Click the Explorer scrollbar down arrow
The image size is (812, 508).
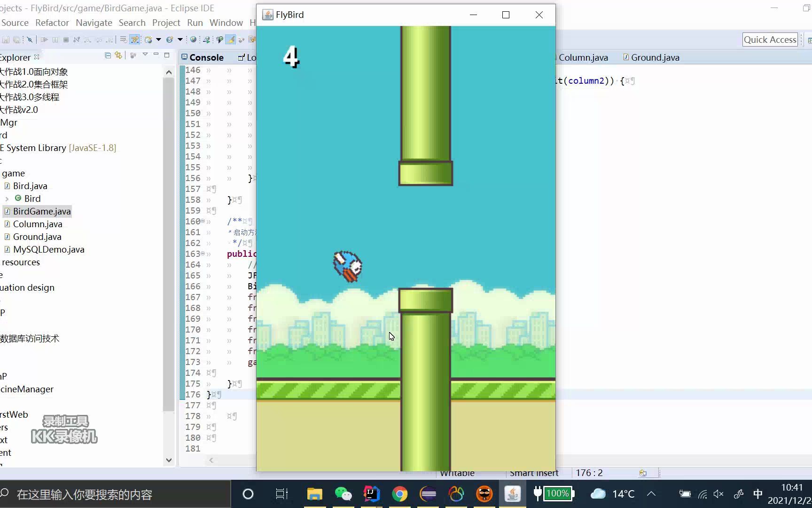click(169, 460)
